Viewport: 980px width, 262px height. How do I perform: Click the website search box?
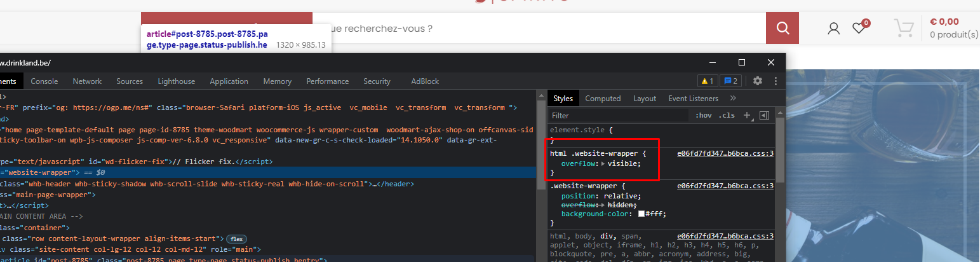pyautogui.click(x=539, y=28)
